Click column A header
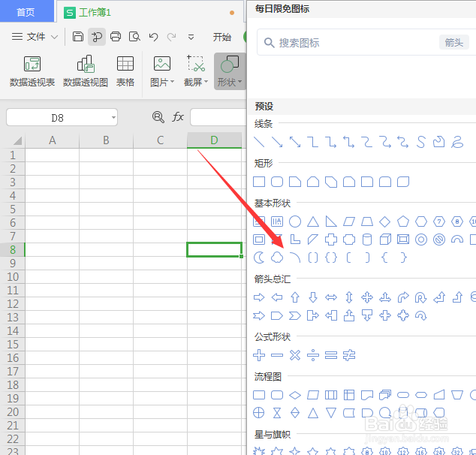This screenshot has height=455, width=476. tap(53, 140)
